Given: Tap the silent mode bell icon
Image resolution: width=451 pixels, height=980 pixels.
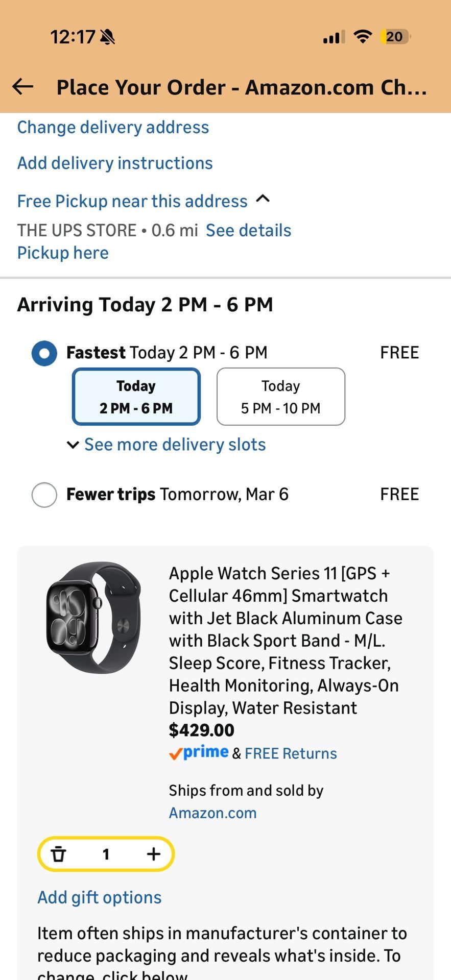Looking at the screenshot, I should pyautogui.click(x=107, y=37).
